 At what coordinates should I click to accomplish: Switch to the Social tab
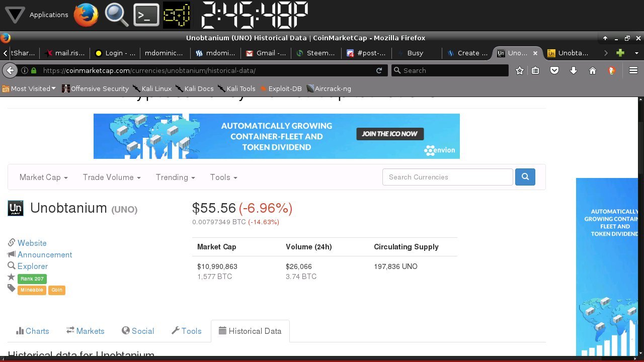pyautogui.click(x=138, y=331)
